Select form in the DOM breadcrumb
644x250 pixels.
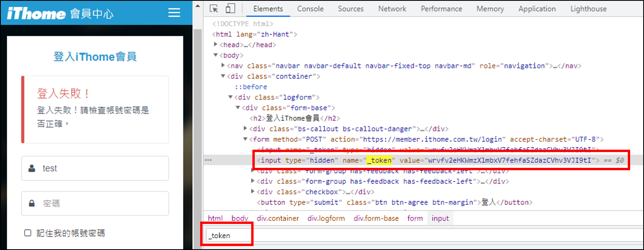415,218
